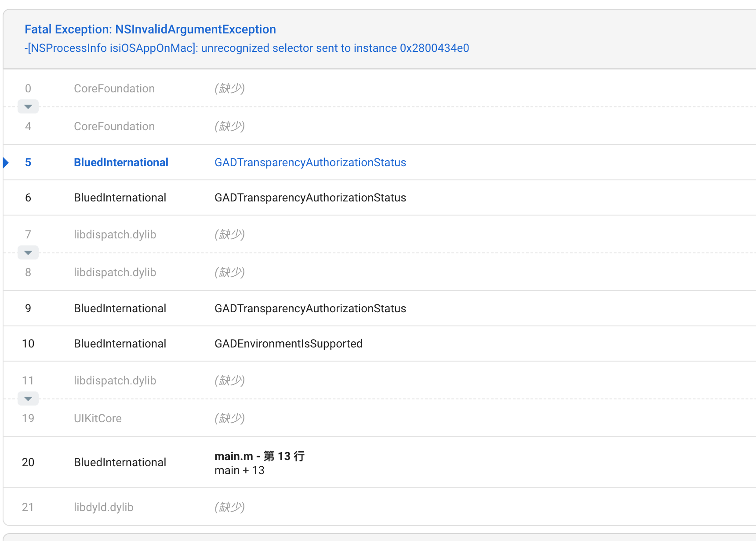Open GADTransparencyAuthorizationStatus link on frame 5
This screenshot has height=541, width=756.
point(310,162)
